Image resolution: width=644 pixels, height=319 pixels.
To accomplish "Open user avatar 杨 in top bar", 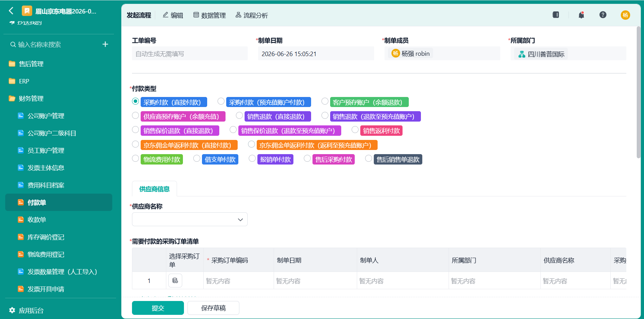I will (625, 15).
